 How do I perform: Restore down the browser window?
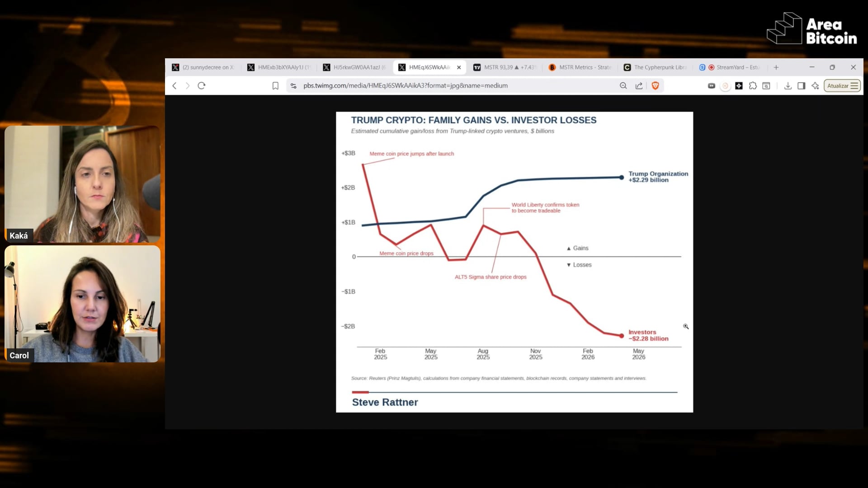pyautogui.click(x=832, y=67)
